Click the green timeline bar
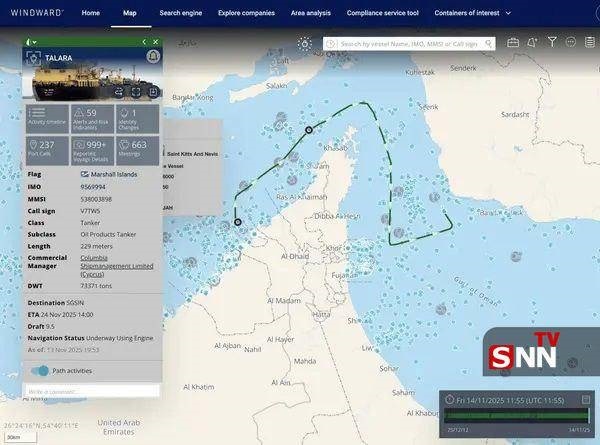Viewport: 600px width, 445px height. click(x=516, y=414)
